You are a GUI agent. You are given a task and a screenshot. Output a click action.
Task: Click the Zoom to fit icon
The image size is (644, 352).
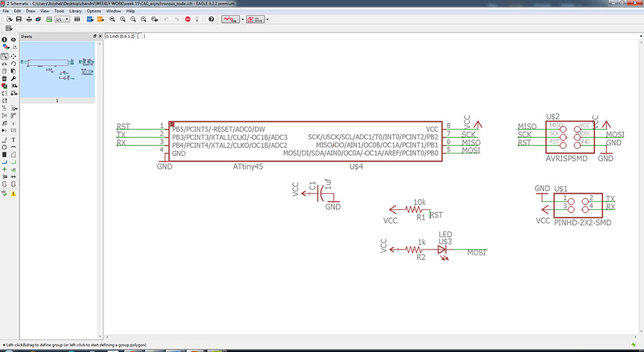(112, 19)
